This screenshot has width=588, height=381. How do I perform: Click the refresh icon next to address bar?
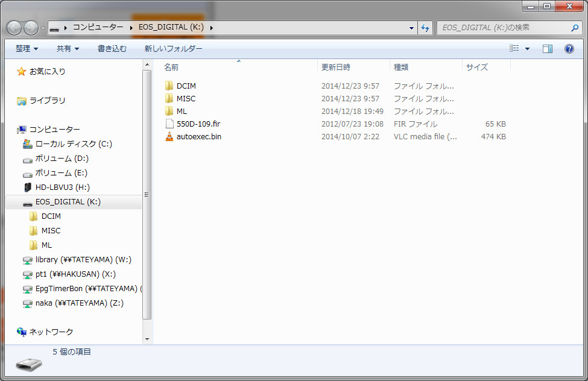pyautogui.click(x=425, y=28)
